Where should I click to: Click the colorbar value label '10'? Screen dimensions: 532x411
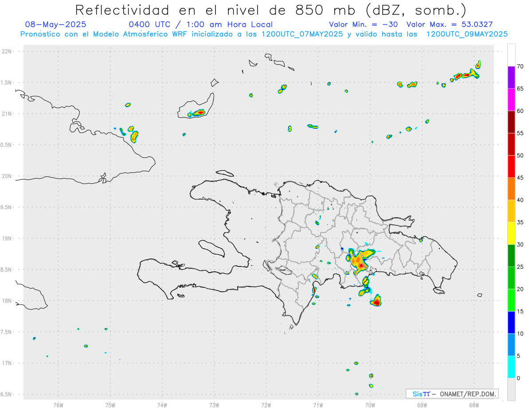(x=520, y=334)
